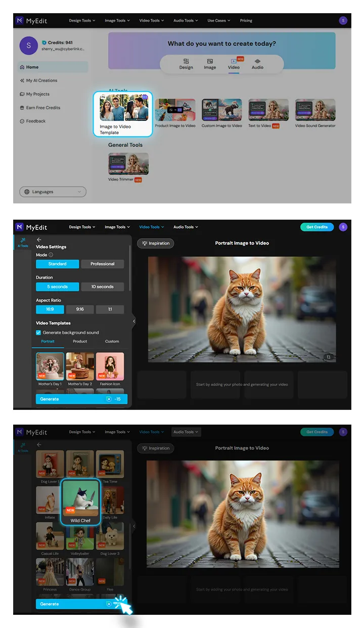Image resolution: width=364 pixels, height=628 pixels.
Task: Expand Image Tools menu on Home page
Action: pos(117,21)
